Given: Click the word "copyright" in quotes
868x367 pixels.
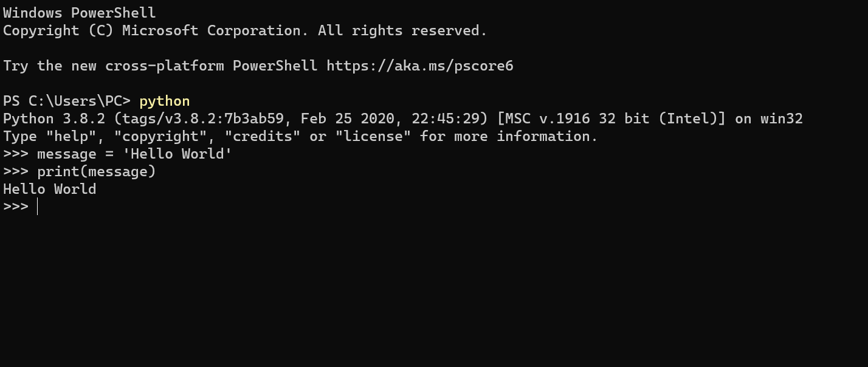Looking at the screenshot, I should [x=160, y=136].
